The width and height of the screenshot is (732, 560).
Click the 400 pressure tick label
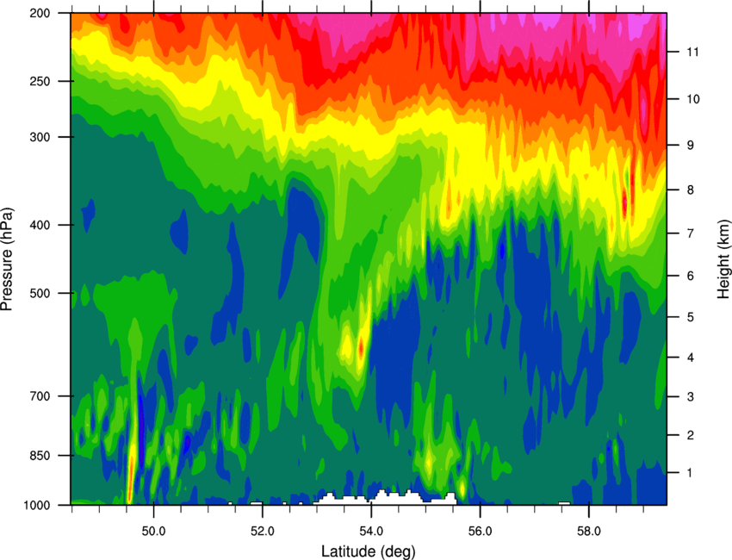(40, 225)
